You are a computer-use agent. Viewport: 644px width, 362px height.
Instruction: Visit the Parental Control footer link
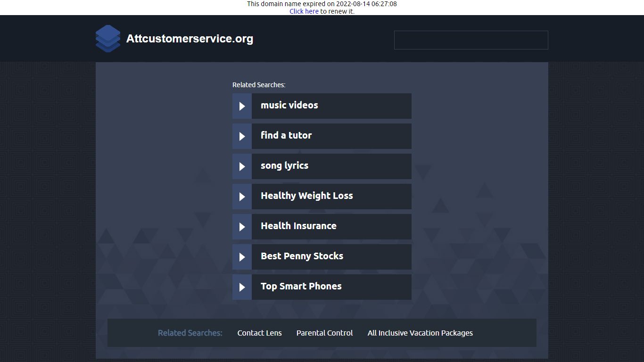click(325, 333)
